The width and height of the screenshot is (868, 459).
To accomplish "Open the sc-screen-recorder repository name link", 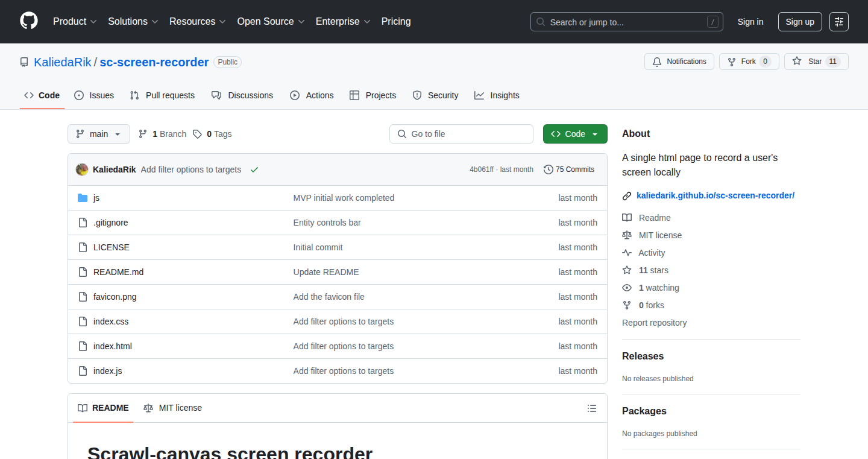I will pos(154,62).
